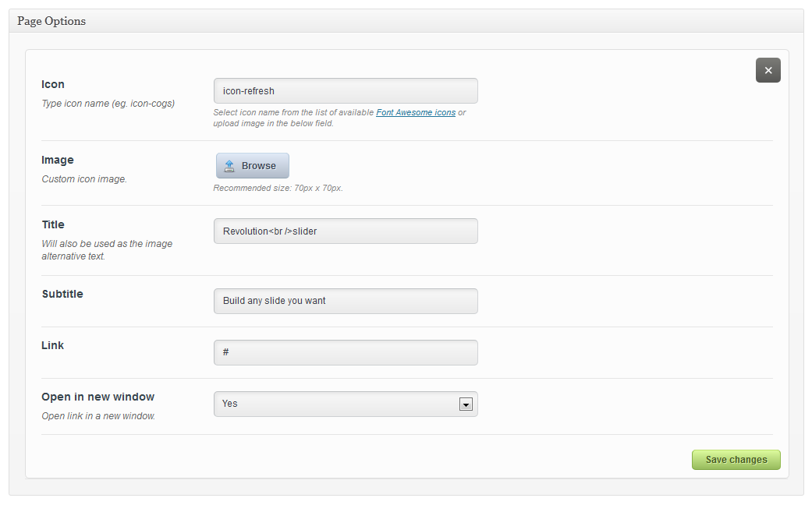Click the arrow of the Yes dropdown
The width and height of the screenshot is (812, 505).
(x=466, y=404)
